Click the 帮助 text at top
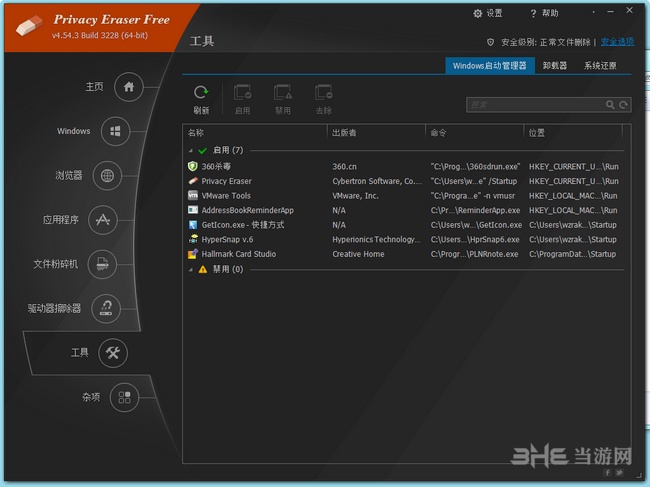650x487 pixels. point(550,13)
